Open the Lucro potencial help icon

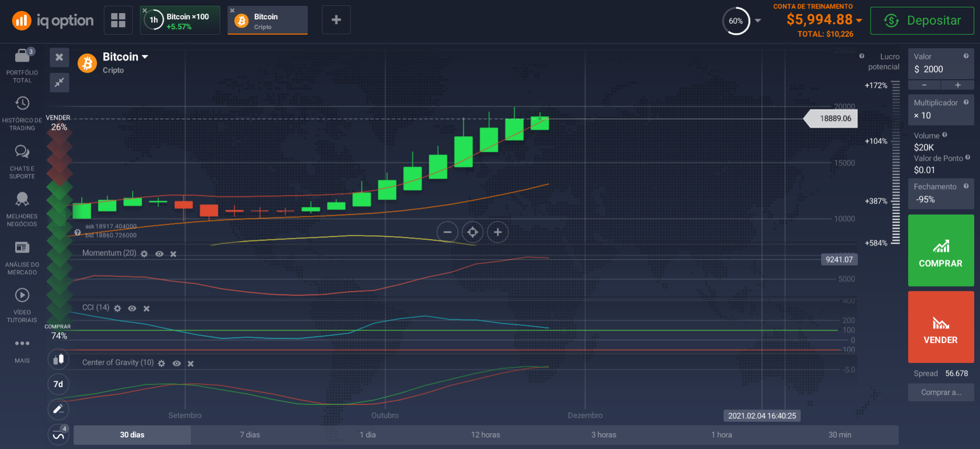point(862,56)
